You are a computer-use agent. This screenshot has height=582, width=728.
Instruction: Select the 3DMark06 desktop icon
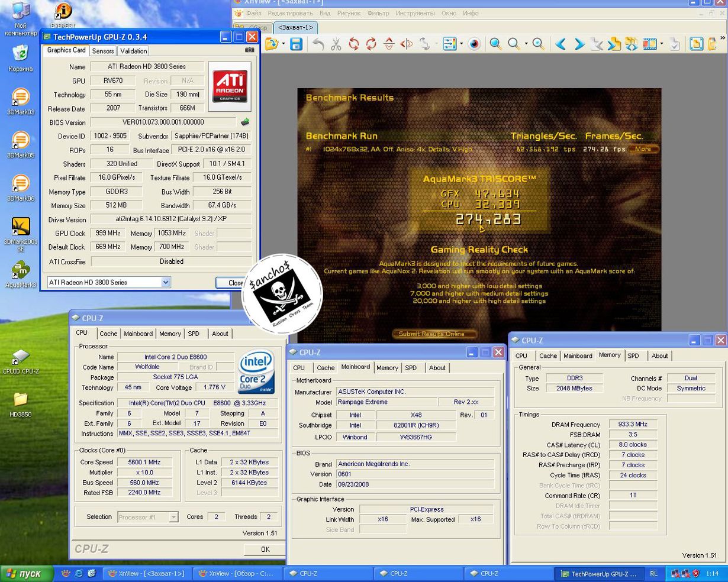pos(21,188)
